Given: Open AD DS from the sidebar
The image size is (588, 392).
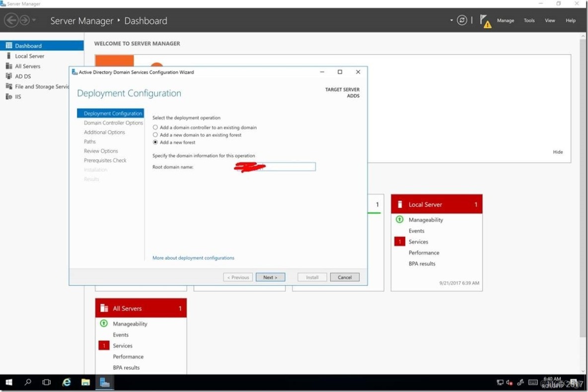Looking at the screenshot, I should (23, 76).
